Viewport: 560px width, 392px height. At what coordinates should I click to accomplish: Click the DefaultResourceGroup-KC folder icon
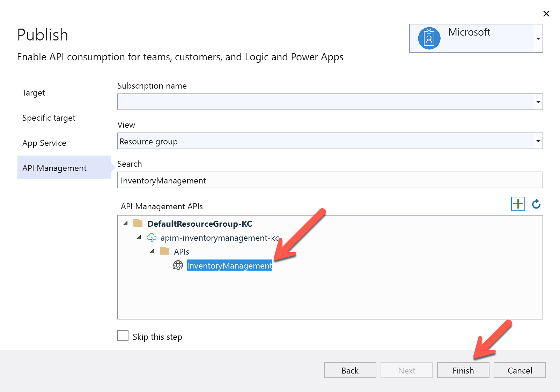tap(138, 223)
